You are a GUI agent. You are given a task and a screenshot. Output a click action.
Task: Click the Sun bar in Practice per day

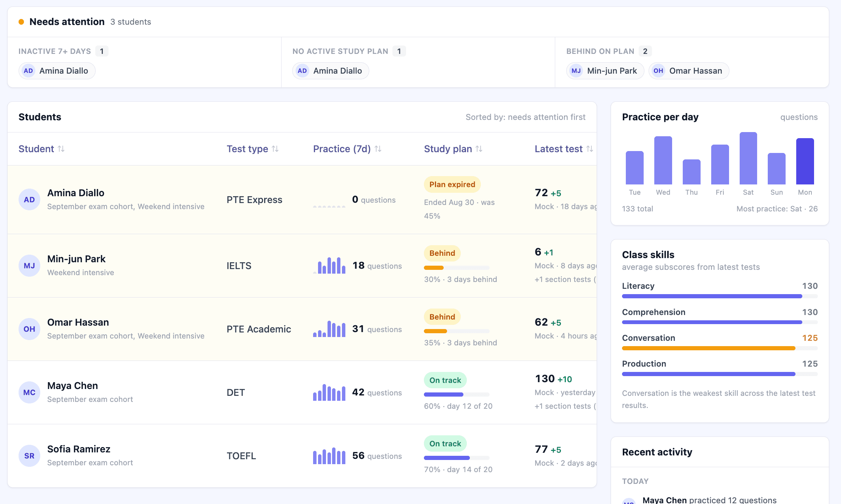[776, 169]
